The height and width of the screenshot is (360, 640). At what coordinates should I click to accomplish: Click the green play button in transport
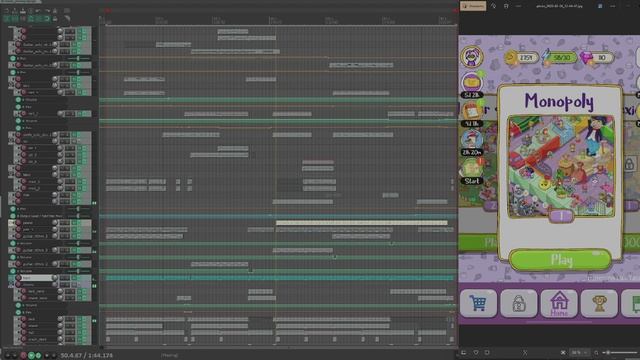(x=31, y=355)
